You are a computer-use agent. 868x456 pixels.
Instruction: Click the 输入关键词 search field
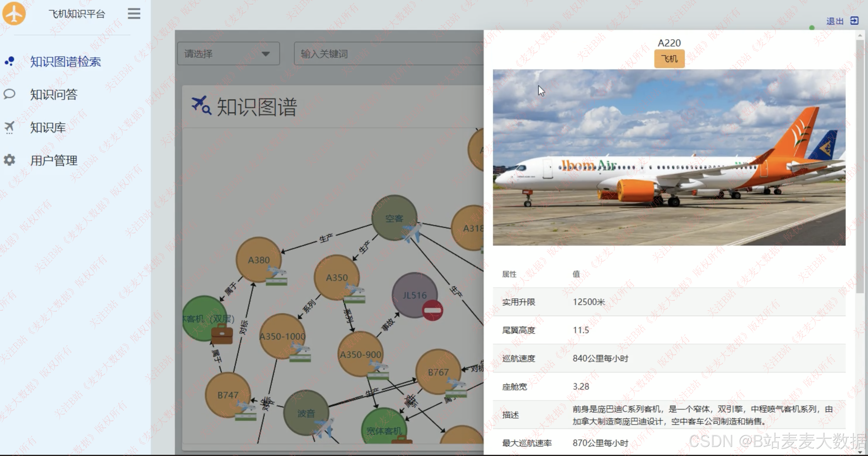coord(388,54)
